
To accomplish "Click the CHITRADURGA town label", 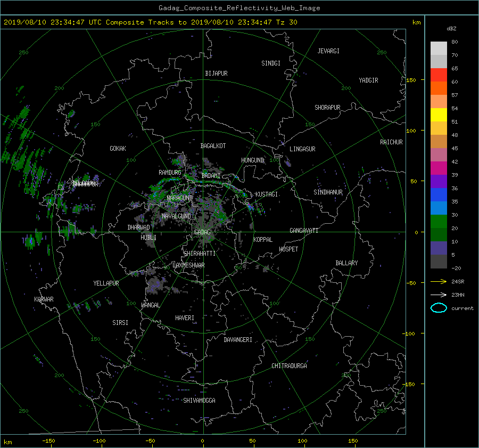I will click(289, 366).
